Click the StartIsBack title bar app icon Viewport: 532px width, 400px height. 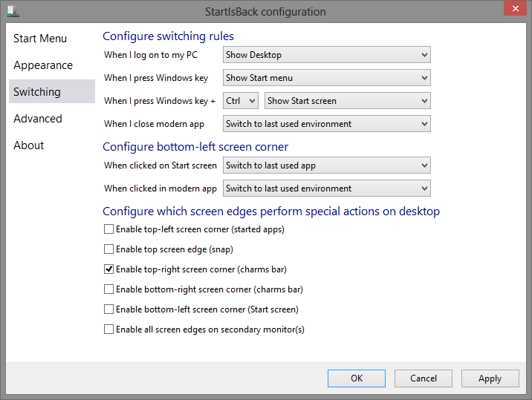[13, 12]
